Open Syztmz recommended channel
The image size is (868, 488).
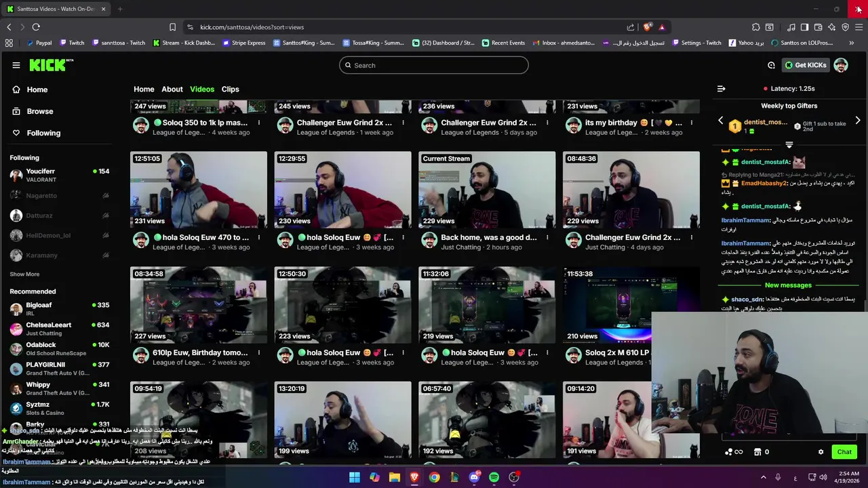point(60,408)
